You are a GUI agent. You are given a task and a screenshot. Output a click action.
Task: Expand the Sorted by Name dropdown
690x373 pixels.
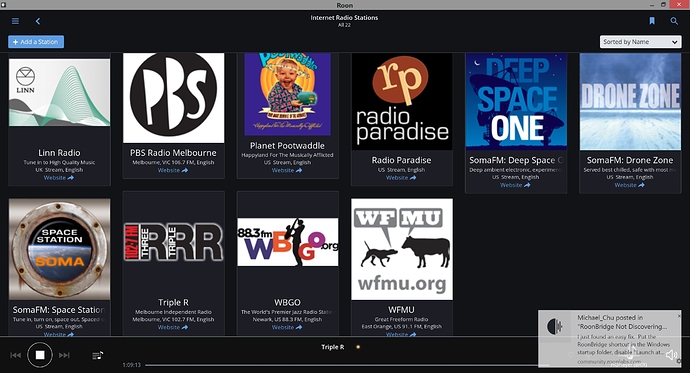tap(640, 42)
